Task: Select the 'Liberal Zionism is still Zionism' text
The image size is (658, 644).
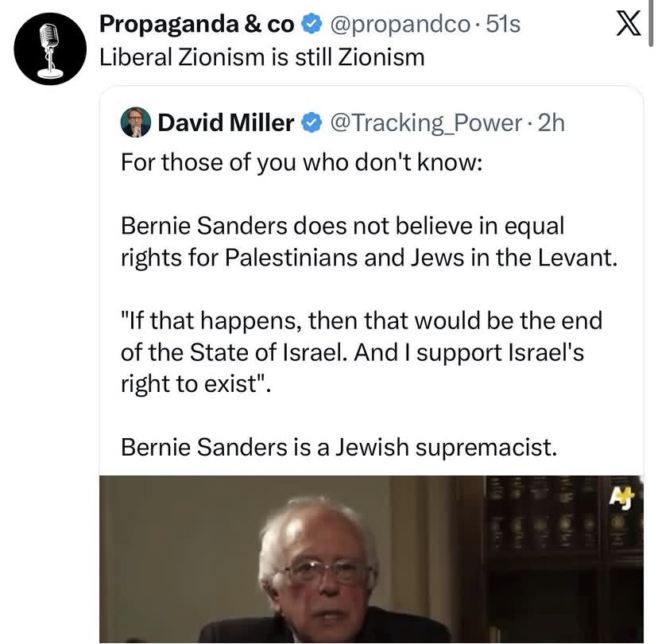Action: 262,58
